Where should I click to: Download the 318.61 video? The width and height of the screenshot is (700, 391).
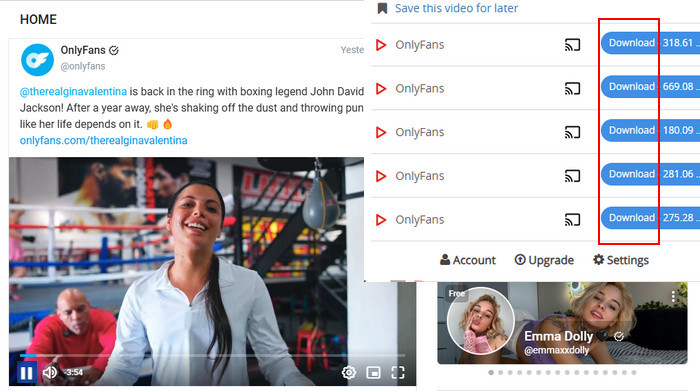(650, 43)
